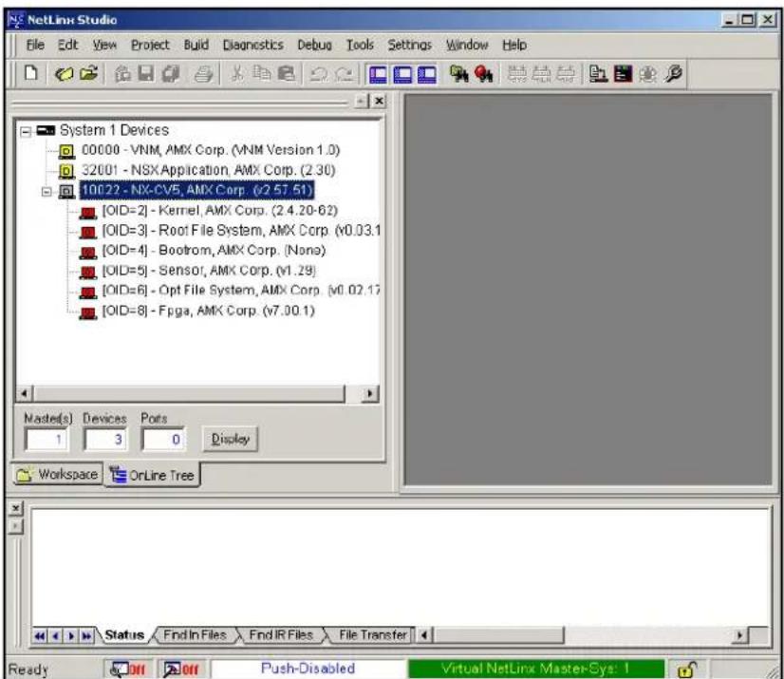Collapse the System 1 Devices tree node
This screenshot has height=679, width=784.
[26, 132]
